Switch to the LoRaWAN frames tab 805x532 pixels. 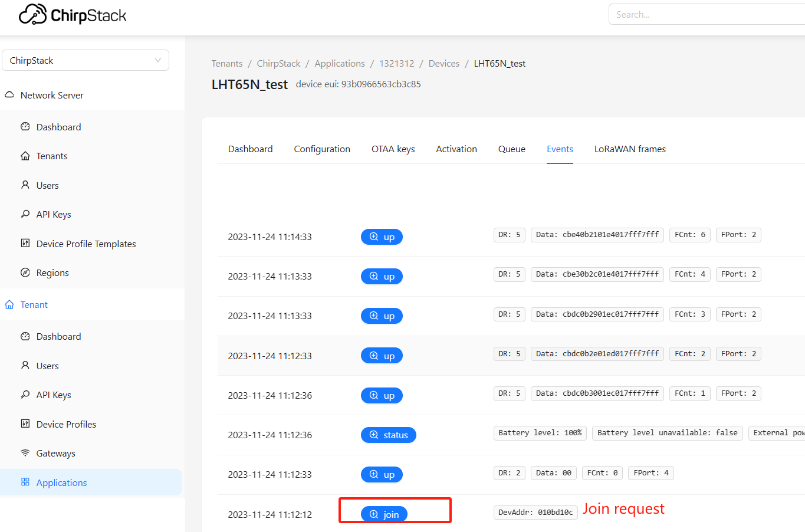tap(630, 149)
